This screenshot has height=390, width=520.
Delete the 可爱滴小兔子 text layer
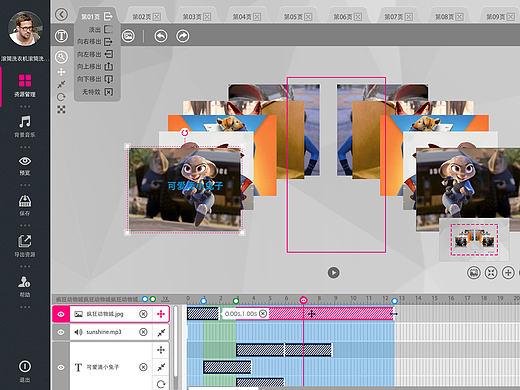[x=143, y=367]
